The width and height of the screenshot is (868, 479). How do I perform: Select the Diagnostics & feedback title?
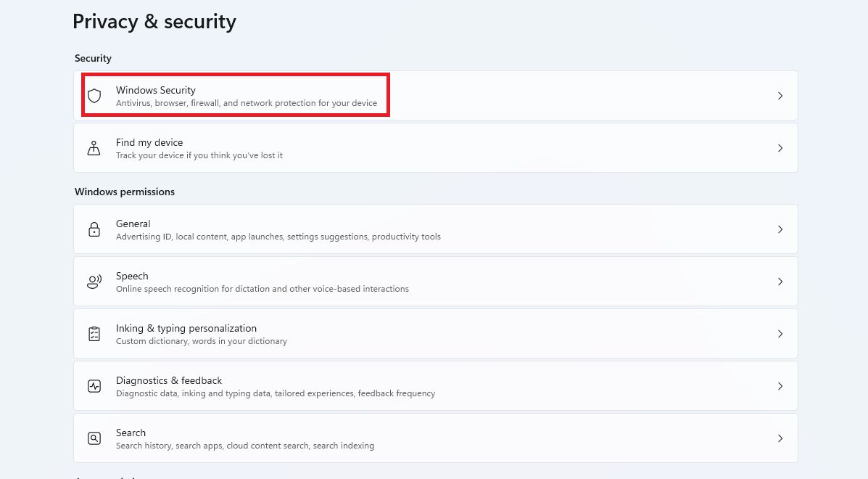coord(169,380)
